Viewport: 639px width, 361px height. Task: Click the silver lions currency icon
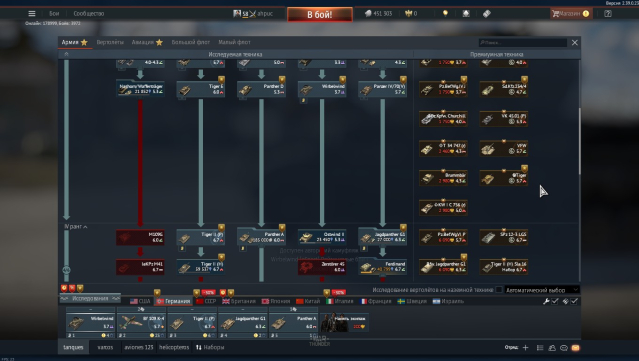(x=368, y=13)
